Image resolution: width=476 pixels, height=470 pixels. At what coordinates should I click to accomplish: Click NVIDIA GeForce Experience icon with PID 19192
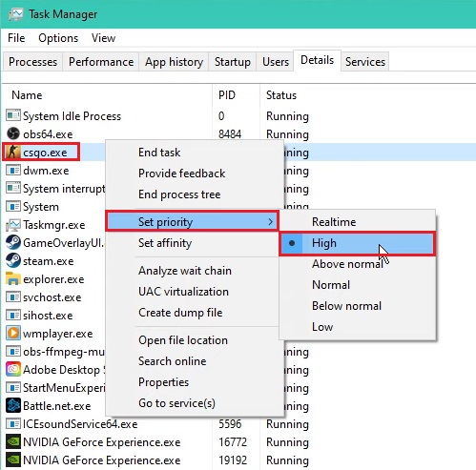pos(13,460)
